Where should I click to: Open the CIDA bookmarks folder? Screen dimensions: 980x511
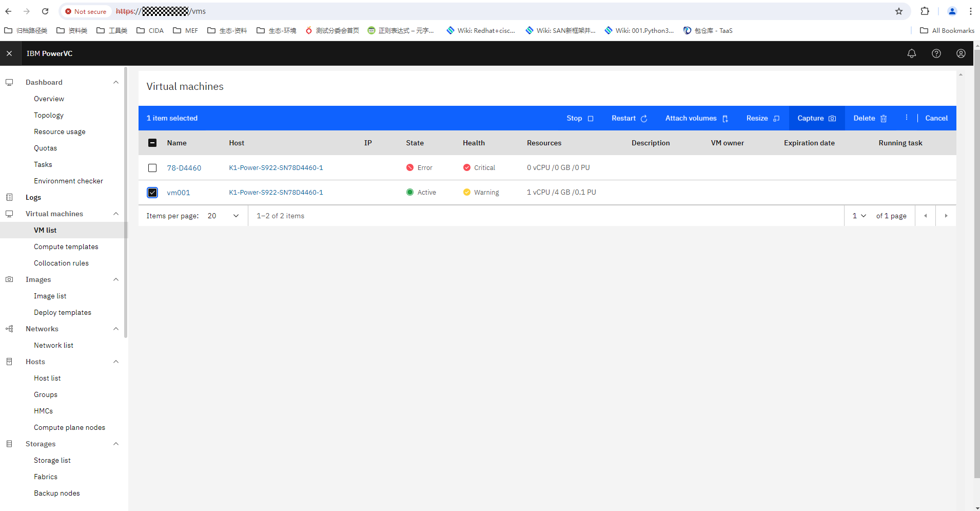[x=150, y=30]
